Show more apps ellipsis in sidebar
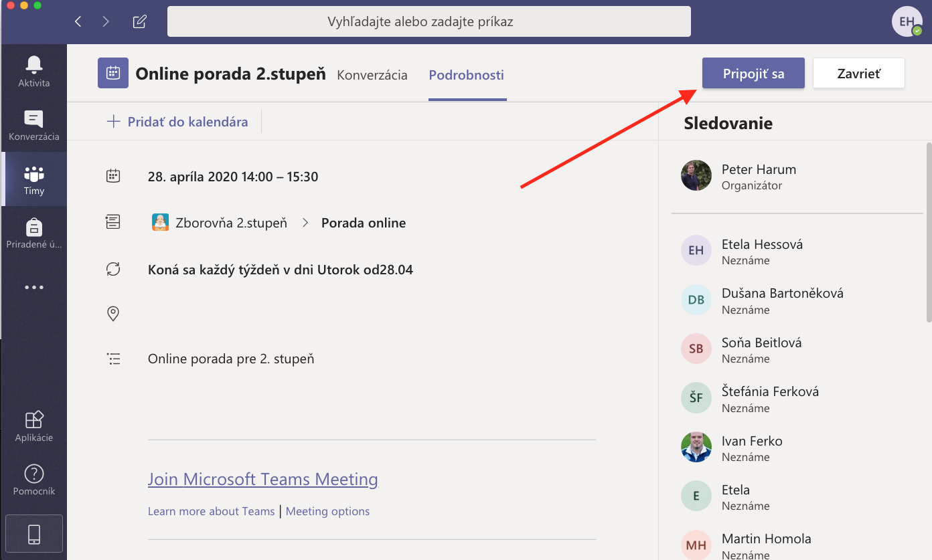 tap(33, 288)
